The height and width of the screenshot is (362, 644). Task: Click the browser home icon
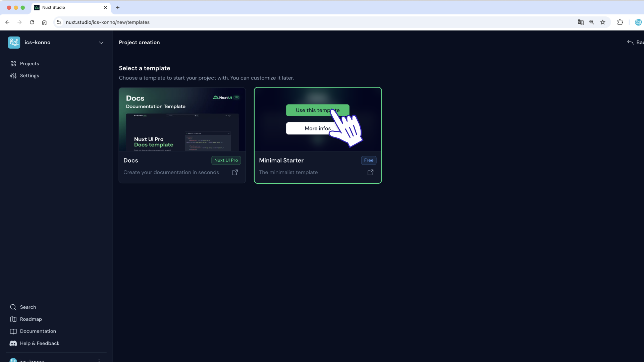pyautogui.click(x=44, y=22)
